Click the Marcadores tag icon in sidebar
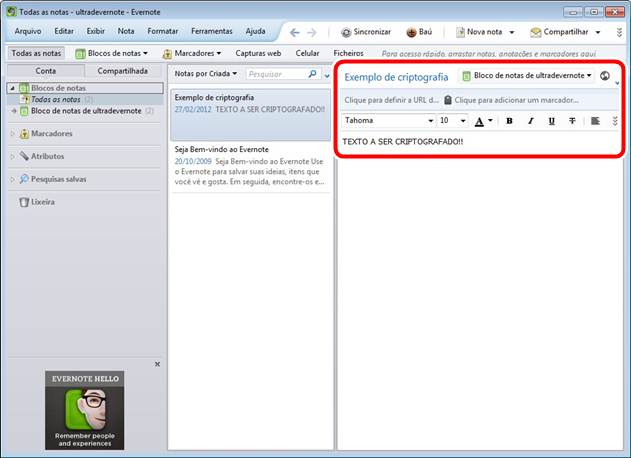631x458 pixels. tap(24, 134)
